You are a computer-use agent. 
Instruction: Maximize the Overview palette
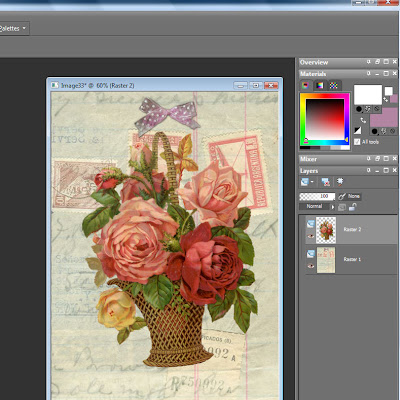[386, 62]
